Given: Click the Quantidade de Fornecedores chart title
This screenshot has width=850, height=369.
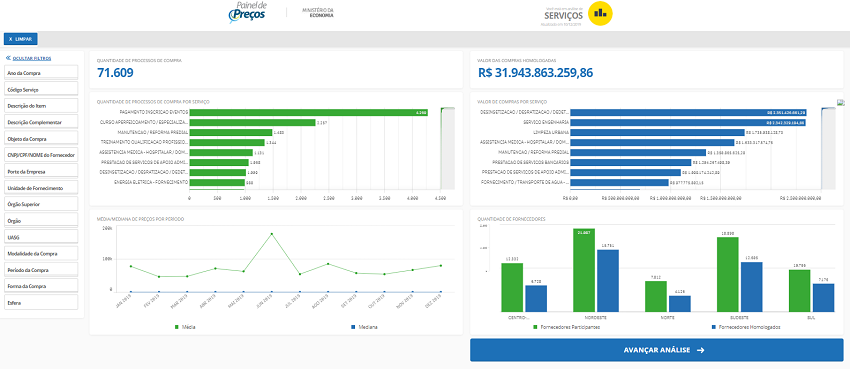Looking at the screenshot, I should tap(511, 219).
